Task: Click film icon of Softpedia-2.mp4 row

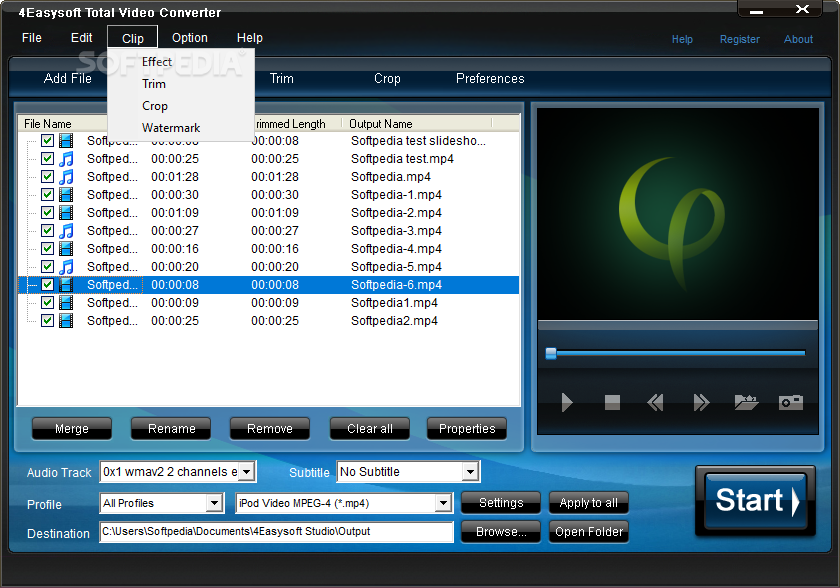Action: point(66,213)
